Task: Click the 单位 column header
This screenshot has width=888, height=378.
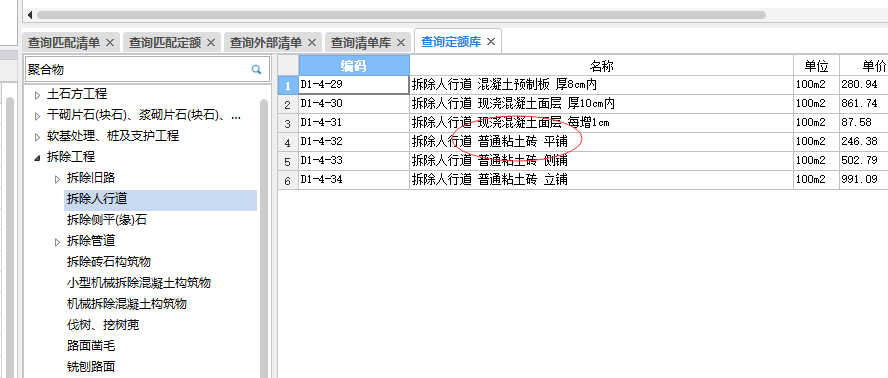Action: [x=817, y=66]
